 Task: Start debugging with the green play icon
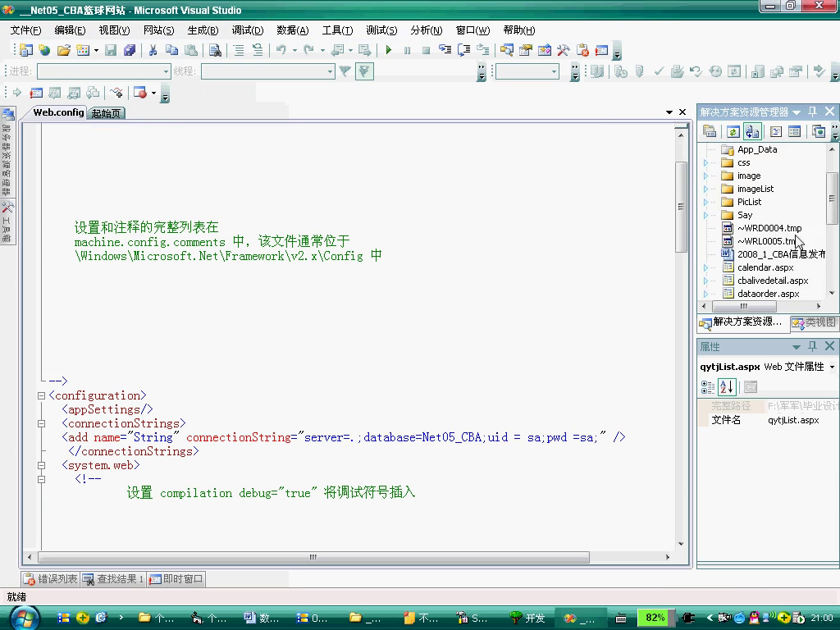coord(389,50)
